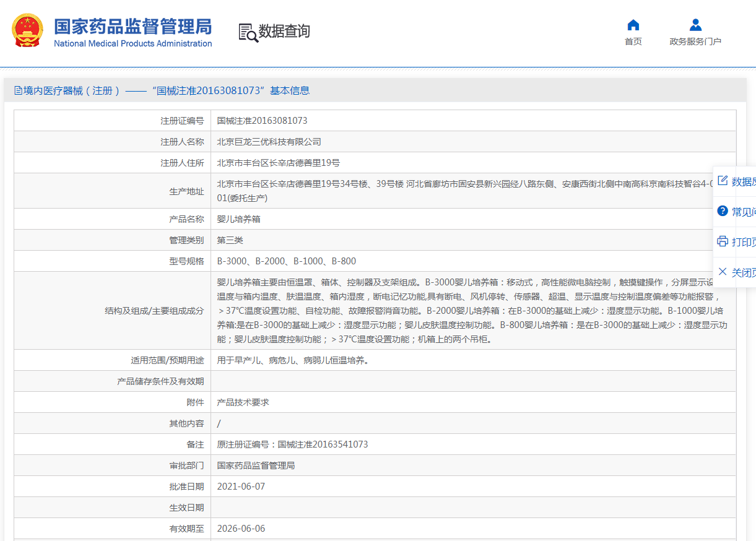Open the 数据查询 search document icon
This screenshot has width=756, height=541.
(x=248, y=32)
